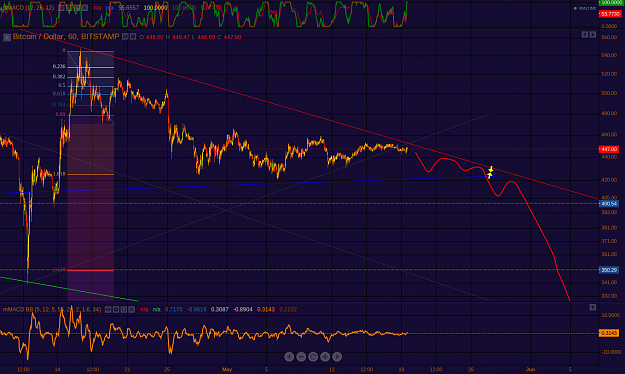Click the -10.0000 value on mMACD scale
Image resolution: width=625 pixels, height=374 pixels.
point(611,352)
